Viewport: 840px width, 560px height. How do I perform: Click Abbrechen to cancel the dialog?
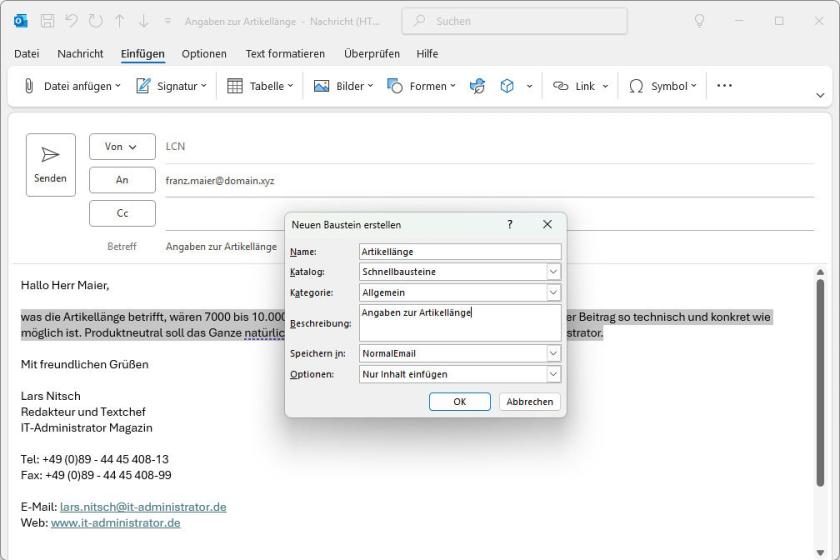click(x=529, y=401)
